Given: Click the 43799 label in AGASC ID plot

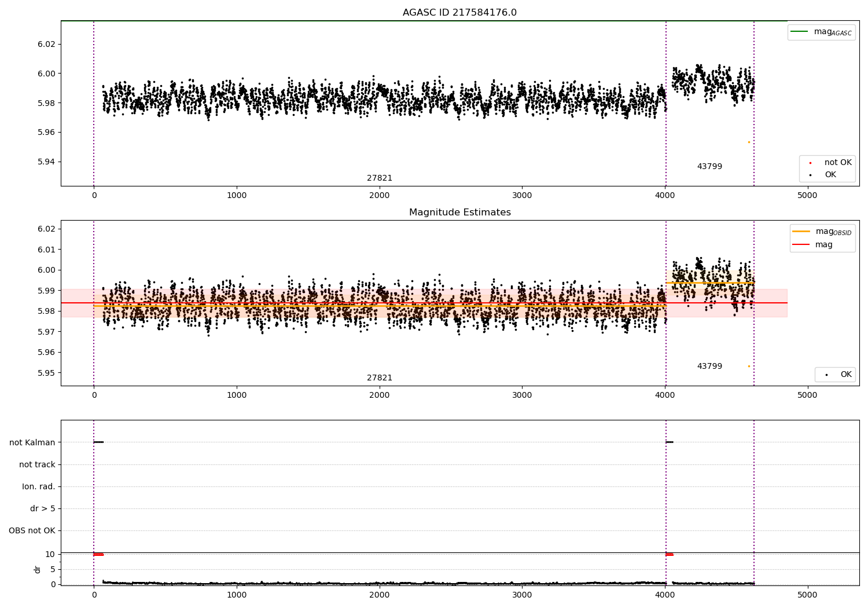Looking at the screenshot, I should (709, 167).
